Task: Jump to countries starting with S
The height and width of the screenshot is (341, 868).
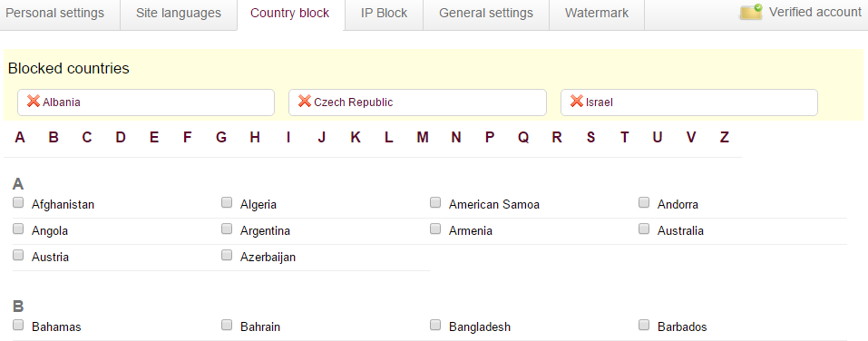Action: pyautogui.click(x=591, y=137)
